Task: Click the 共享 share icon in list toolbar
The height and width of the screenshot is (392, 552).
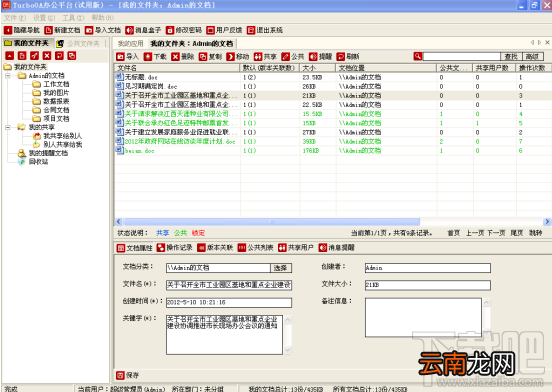Action: [258, 57]
